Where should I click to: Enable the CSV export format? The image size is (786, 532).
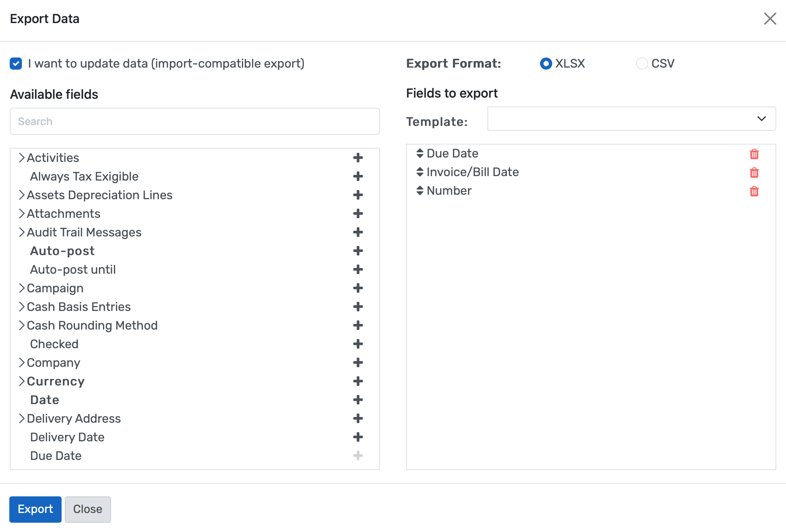click(x=642, y=64)
